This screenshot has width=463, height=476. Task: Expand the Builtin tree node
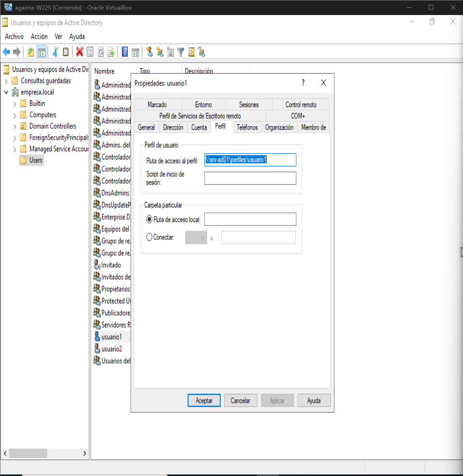15,104
